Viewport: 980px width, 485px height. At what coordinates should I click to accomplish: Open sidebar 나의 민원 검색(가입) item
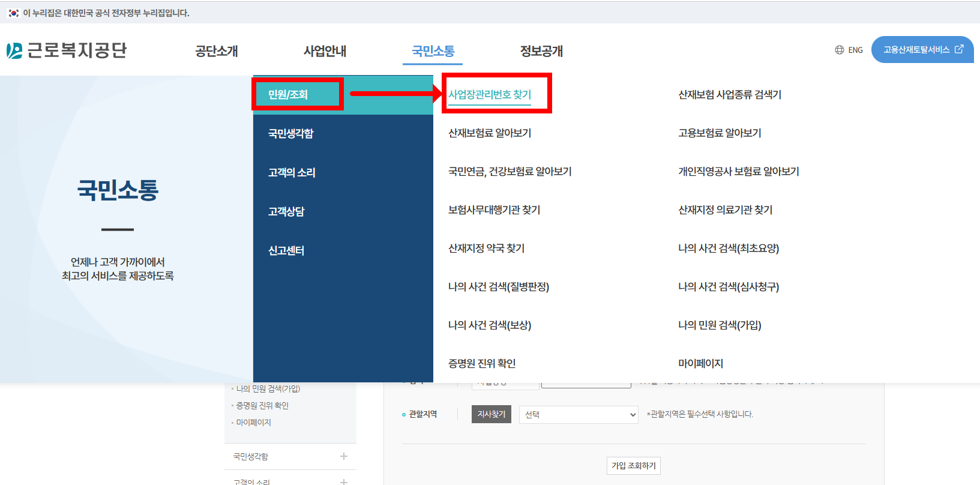tap(268, 388)
